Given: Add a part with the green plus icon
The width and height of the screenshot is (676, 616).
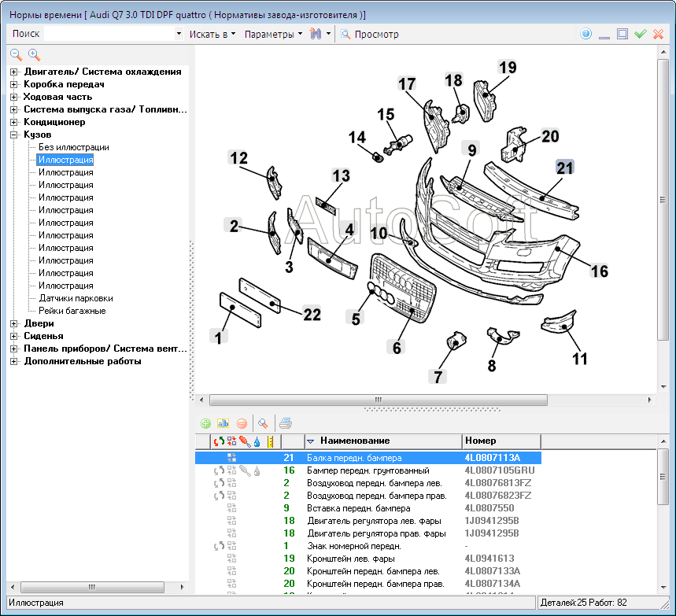Looking at the screenshot, I should [205, 424].
